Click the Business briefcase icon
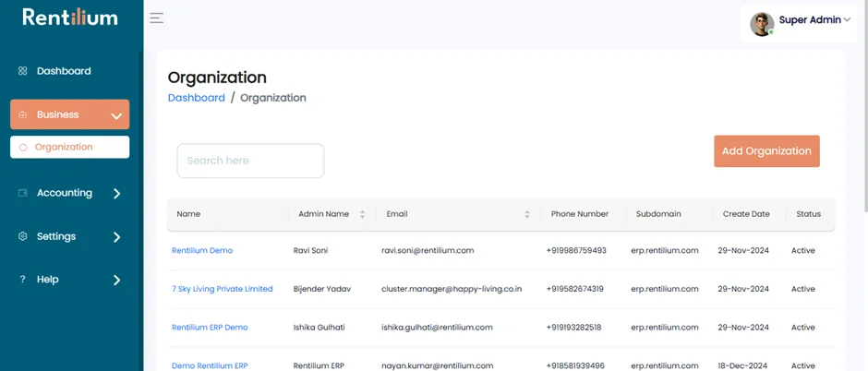Image resolution: width=868 pixels, height=371 pixels. click(23, 115)
